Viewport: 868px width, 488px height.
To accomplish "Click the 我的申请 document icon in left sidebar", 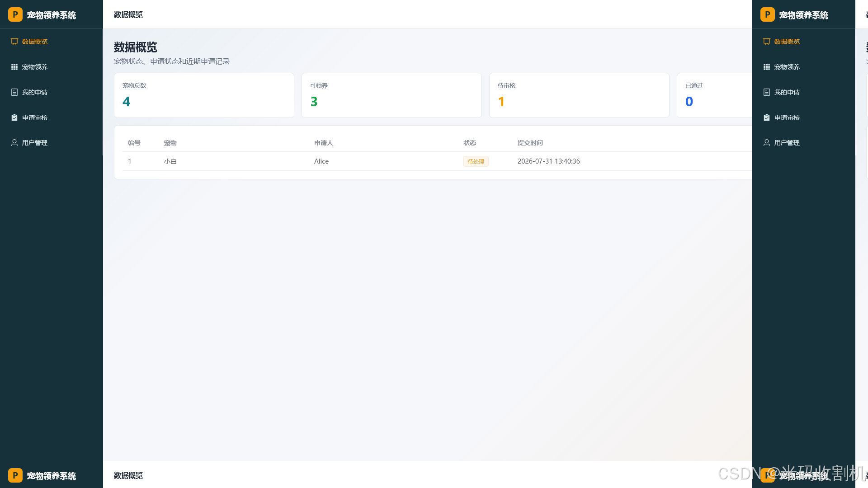I will [14, 92].
